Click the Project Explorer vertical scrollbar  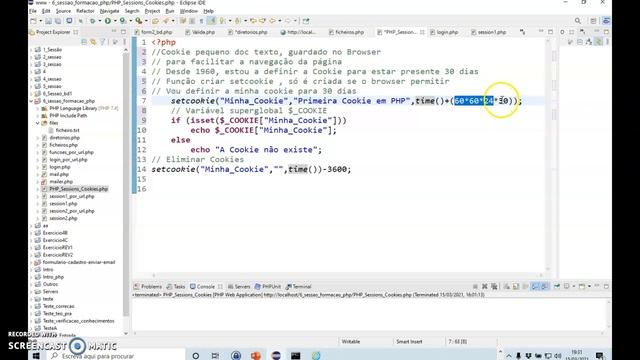126,184
